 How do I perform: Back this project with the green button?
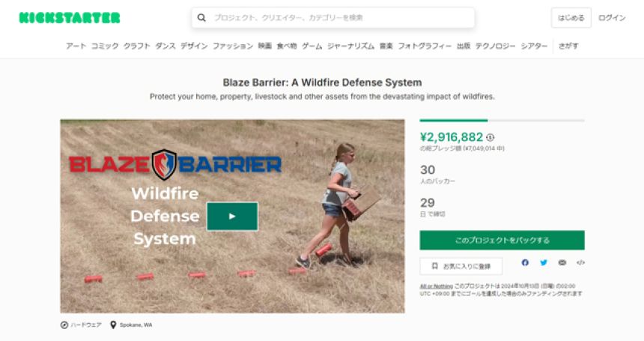(502, 240)
